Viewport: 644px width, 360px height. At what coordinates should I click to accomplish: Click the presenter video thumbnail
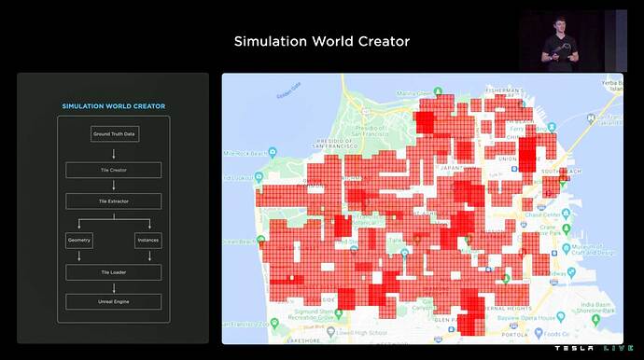coord(573,41)
